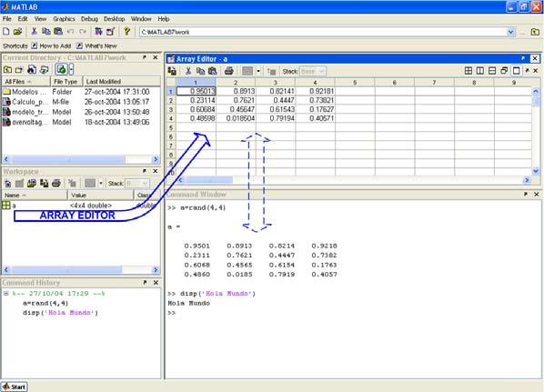Viewport: 544px width, 392px height.
Task: Open the Debug menu
Action: click(x=89, y=19)
